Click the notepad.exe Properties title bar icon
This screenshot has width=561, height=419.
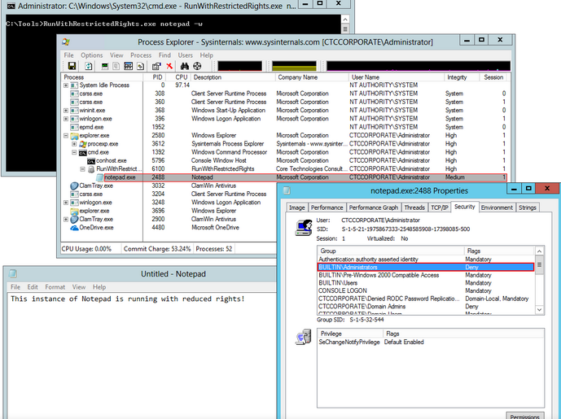[287, 191]
